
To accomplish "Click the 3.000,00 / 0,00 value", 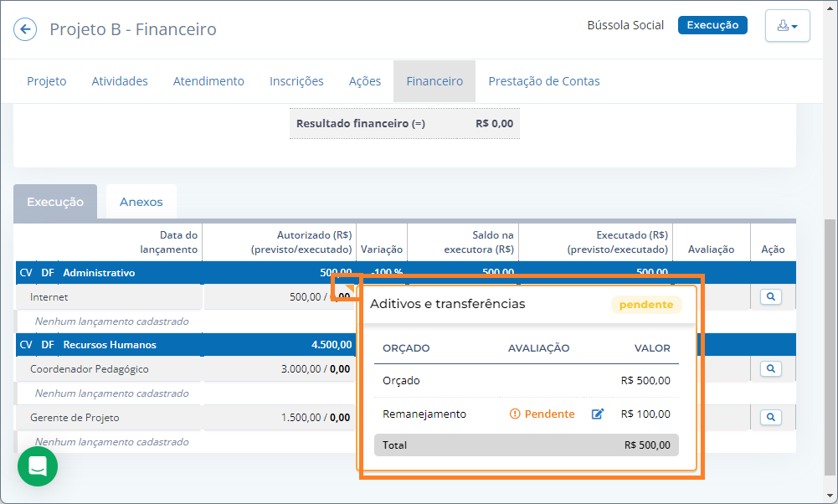I will (316, 369).
